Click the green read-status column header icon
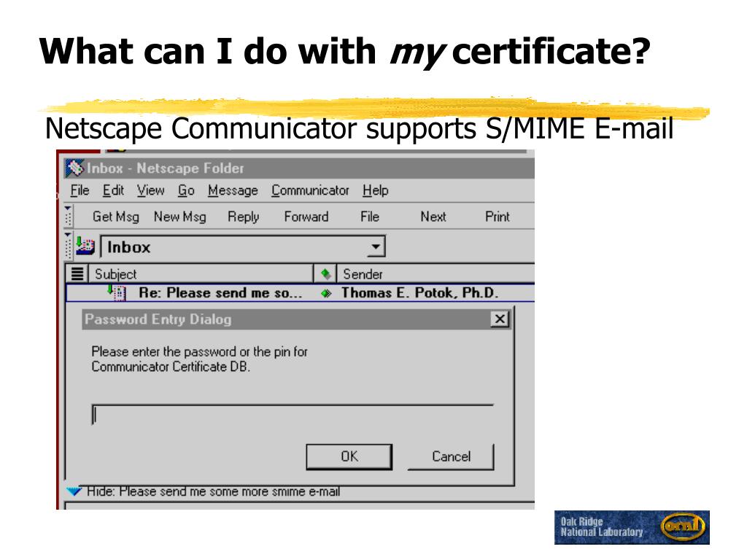 [x=325, y=274]
